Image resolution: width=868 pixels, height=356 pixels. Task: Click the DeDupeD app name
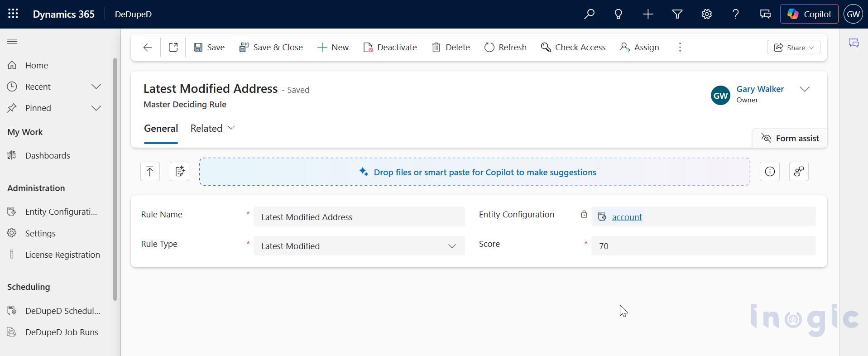click(133, 14)
